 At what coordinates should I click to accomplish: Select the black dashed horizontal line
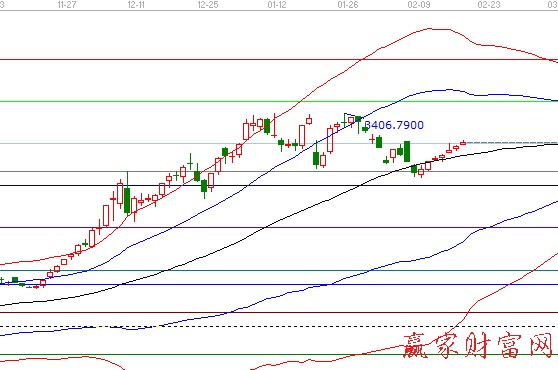279,326
